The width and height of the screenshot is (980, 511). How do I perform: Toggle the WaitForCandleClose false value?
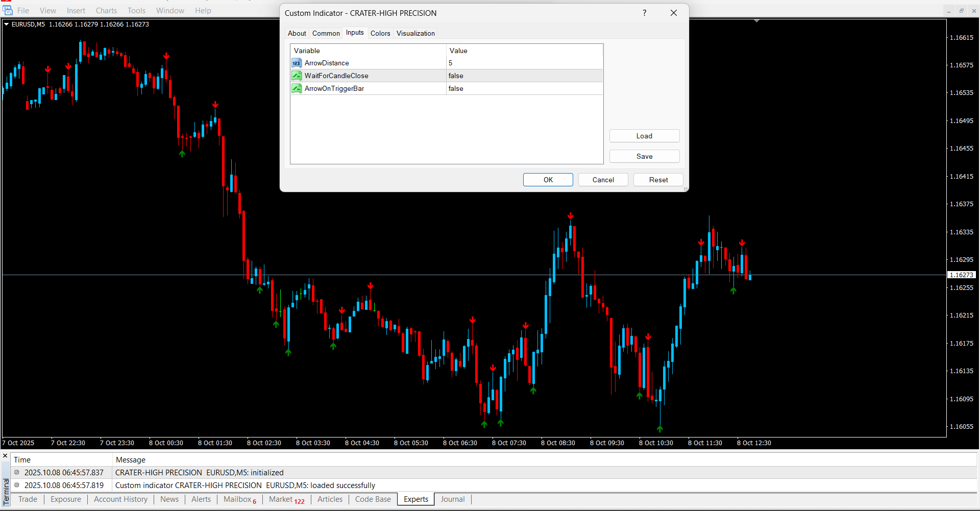524,76
